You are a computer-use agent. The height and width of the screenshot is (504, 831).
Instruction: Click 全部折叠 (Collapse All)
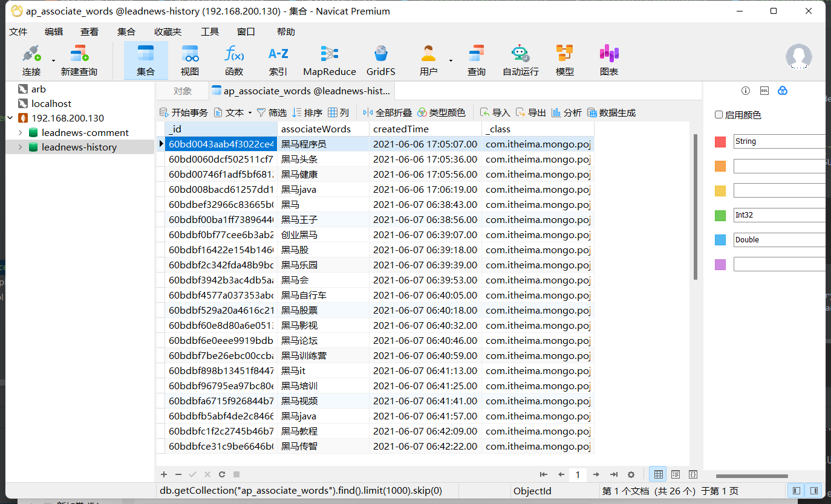coord(387,112)
